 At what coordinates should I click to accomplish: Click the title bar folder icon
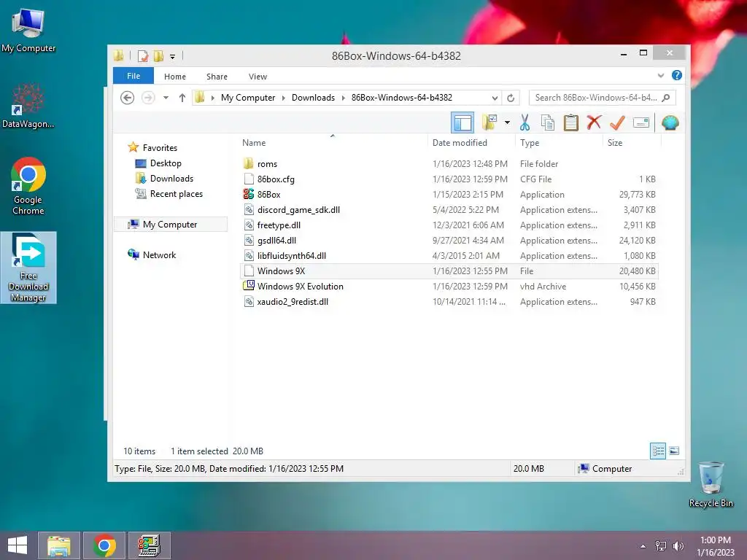(119, 55)
